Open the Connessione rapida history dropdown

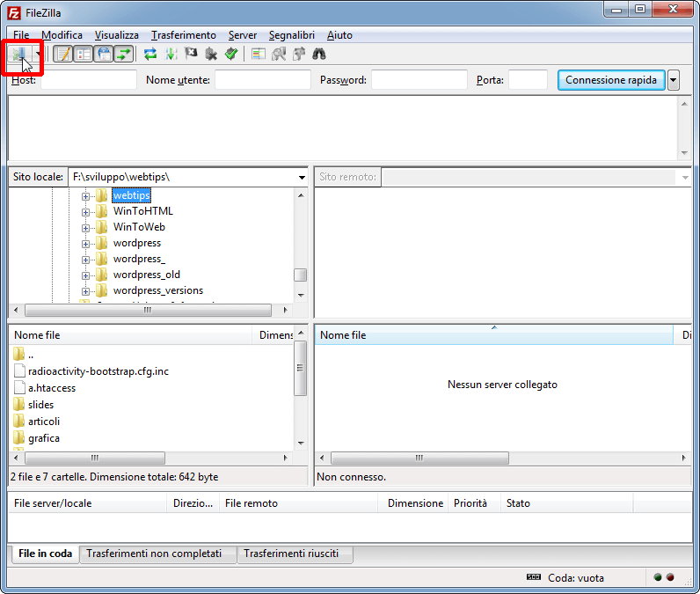(674, 80)
